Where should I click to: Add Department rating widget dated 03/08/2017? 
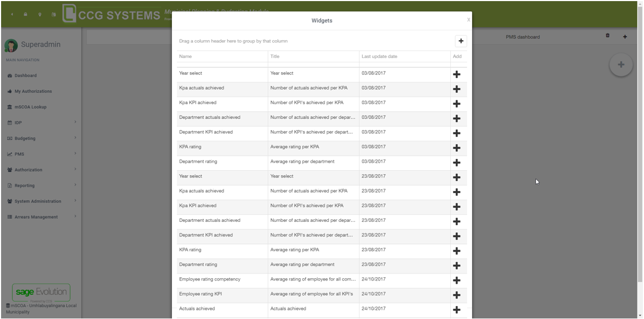[456, 162]
